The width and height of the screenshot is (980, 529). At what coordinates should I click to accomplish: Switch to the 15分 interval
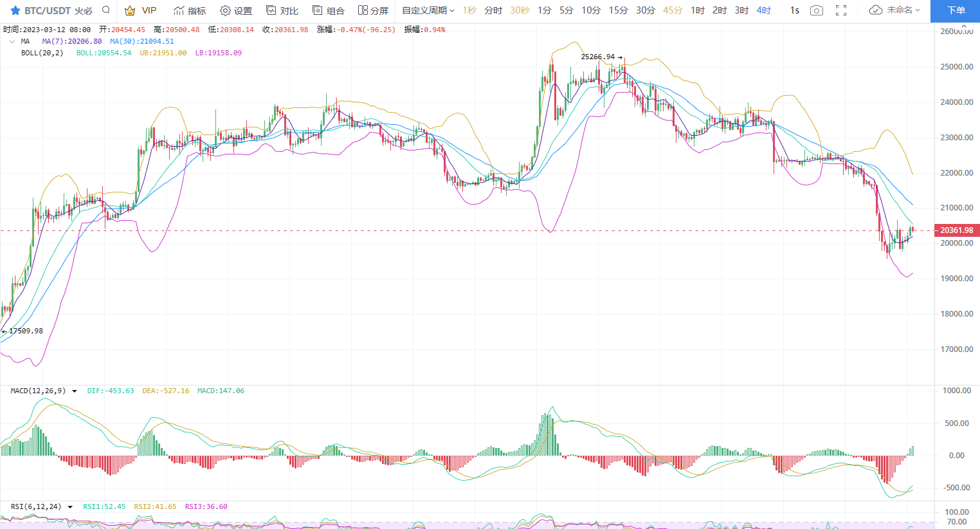click(x=619, y=10)
